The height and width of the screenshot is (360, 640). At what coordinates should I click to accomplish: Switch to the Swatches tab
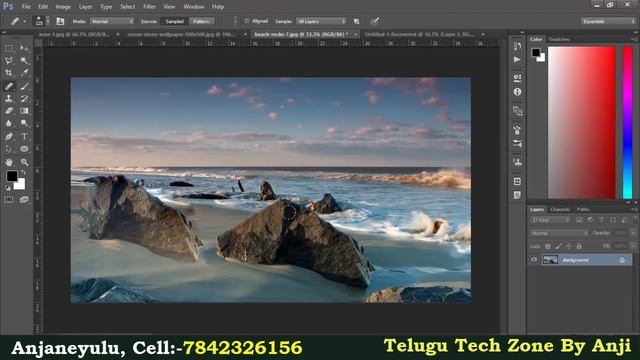[x=559, y=39]
